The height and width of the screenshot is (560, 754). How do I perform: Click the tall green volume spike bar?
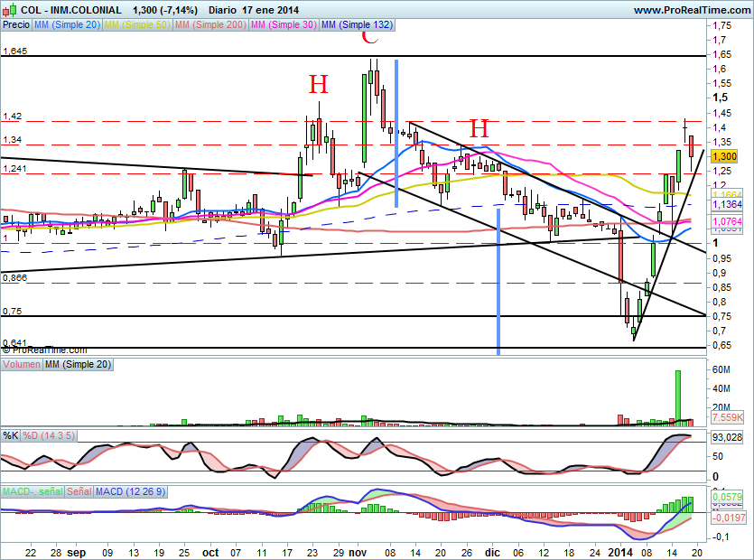[x=677, y=396]
